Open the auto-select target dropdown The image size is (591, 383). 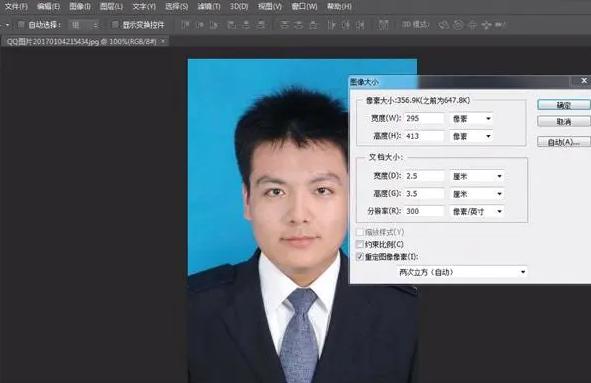85,25
